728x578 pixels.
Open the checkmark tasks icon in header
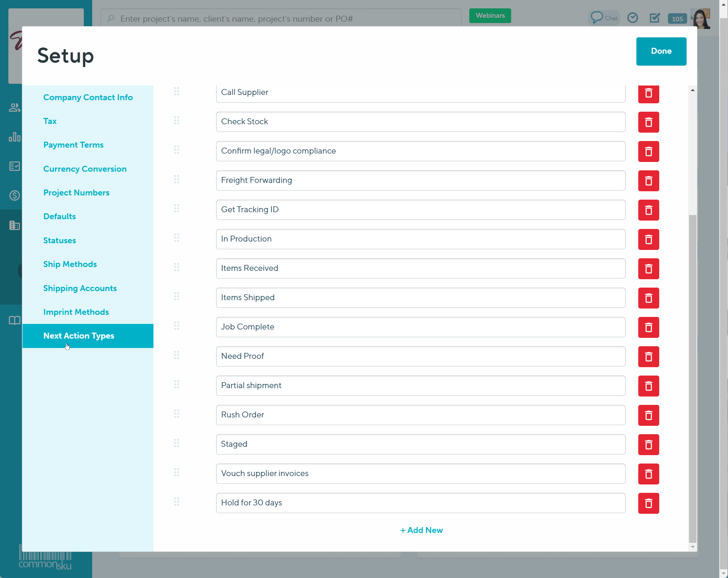click(655, 17)
